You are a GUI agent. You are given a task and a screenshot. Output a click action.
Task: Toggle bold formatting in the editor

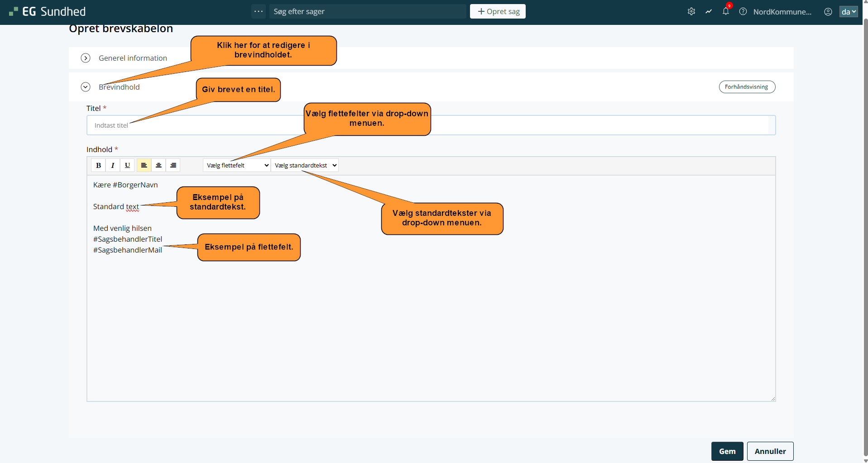pyautogui.click(x=98, y=165)
